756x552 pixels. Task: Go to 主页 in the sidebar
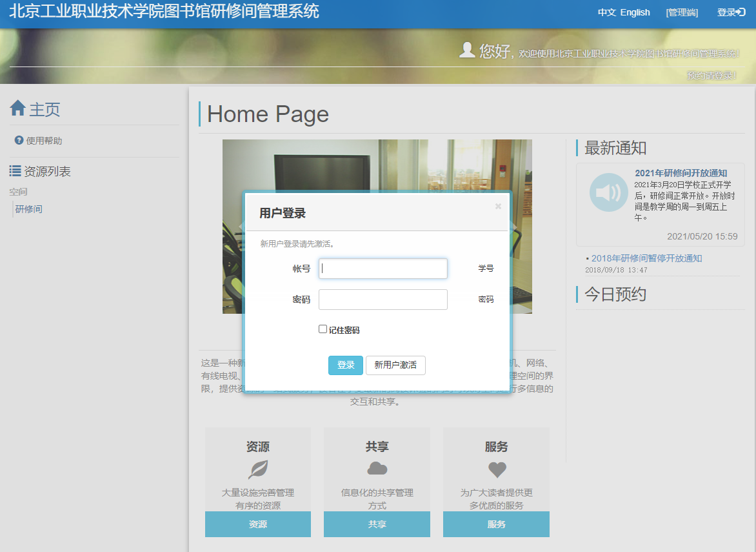45,110
